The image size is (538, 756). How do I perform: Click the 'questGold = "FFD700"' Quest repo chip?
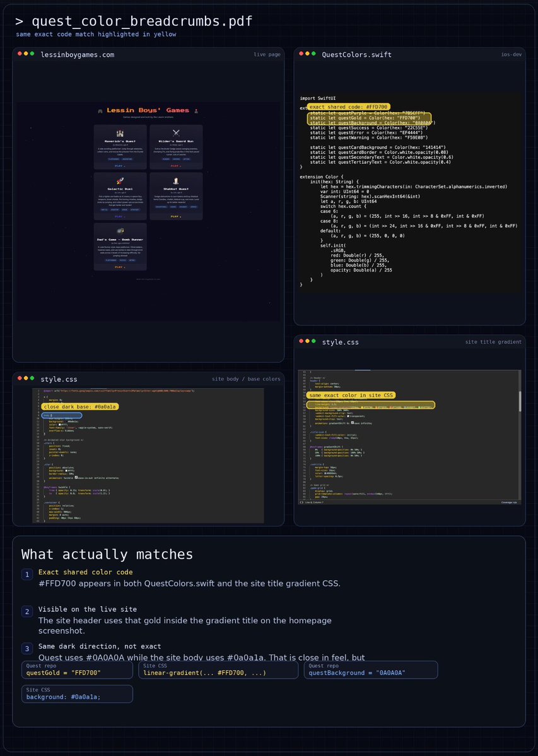[77, 670]
